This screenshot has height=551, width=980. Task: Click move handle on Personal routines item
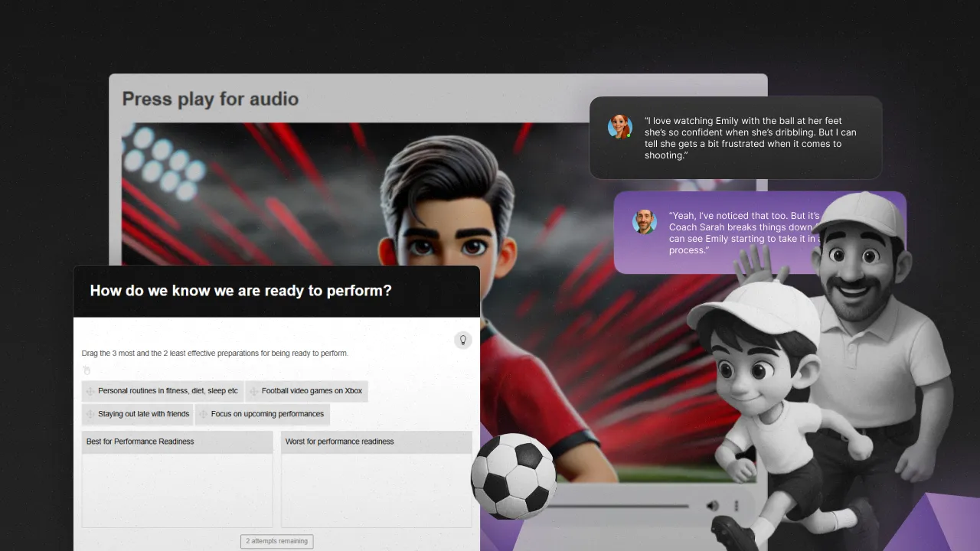pyautogui.click(x=90, y=391)
